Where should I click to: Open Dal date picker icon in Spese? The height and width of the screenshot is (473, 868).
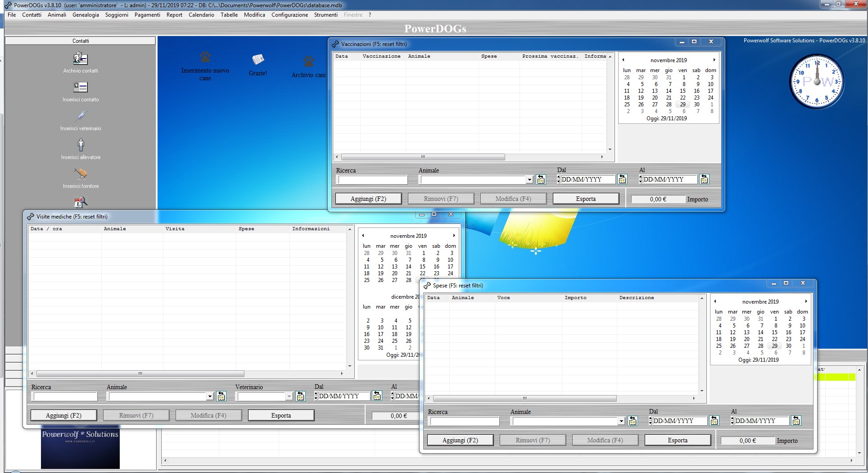pyautogui.click(x=714, y=421)
